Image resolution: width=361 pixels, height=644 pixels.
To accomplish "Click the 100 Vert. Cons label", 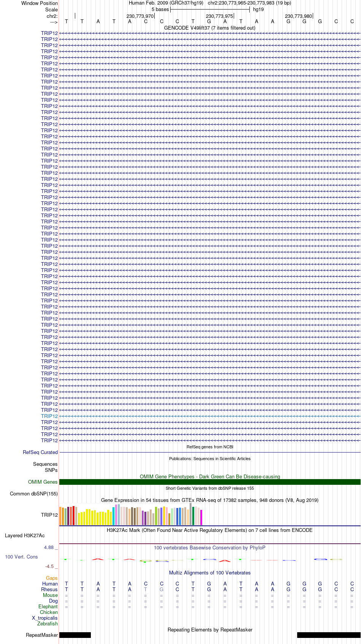I will click(x=21, y=557).
